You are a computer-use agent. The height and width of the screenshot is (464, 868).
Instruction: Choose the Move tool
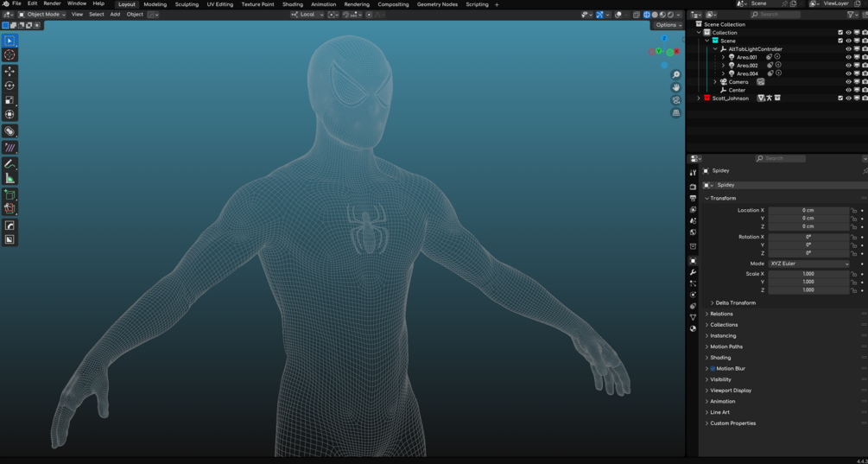[10, 72]
